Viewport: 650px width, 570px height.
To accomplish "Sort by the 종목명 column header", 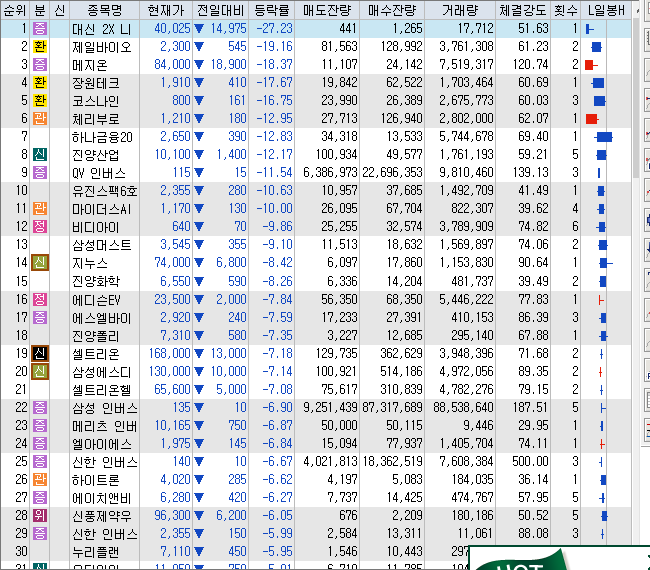I will coord(104,10).
